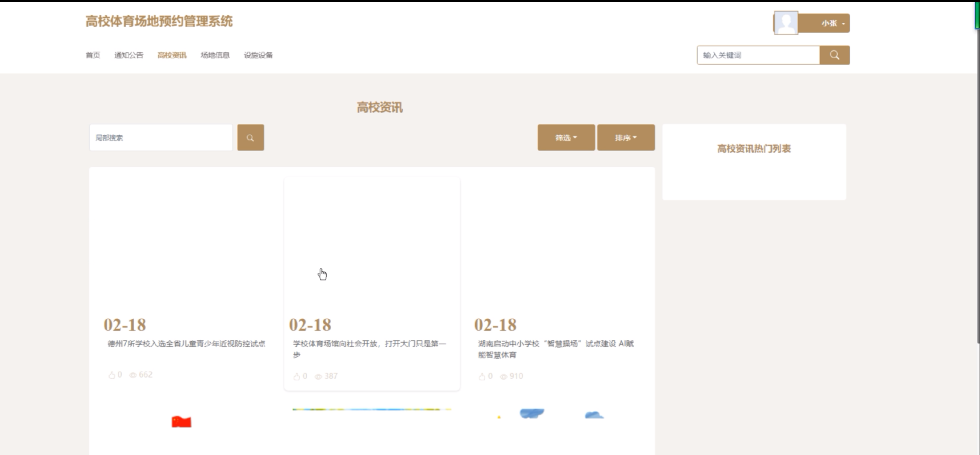The height and width of the screenshot is (455, 980).
Task: Like the 德州7所学校 article
Action: [x=112, y=375]
